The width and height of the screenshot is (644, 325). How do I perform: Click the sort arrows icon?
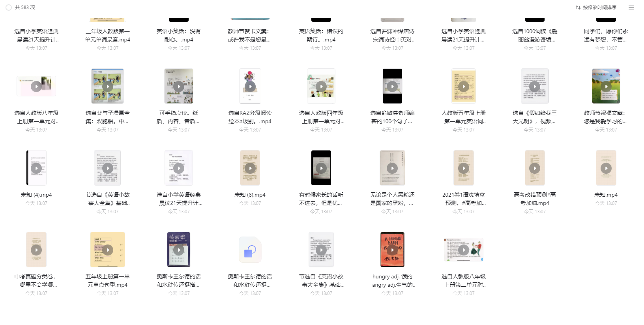[578, 8]
